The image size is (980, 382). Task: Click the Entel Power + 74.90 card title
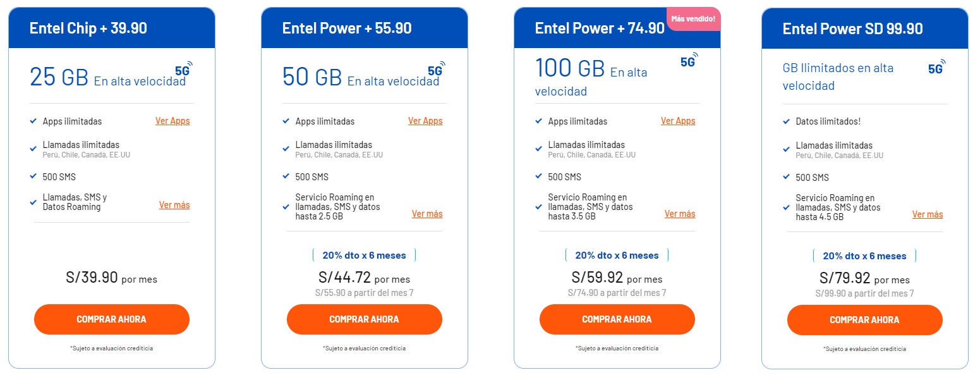[599, 28]
